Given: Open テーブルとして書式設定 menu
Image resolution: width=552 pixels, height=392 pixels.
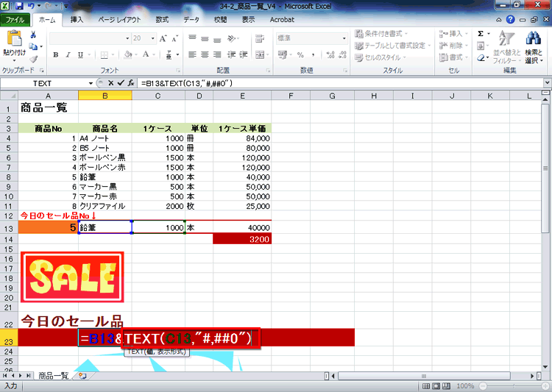Looking at the screenshot, I should click(393, 46).
